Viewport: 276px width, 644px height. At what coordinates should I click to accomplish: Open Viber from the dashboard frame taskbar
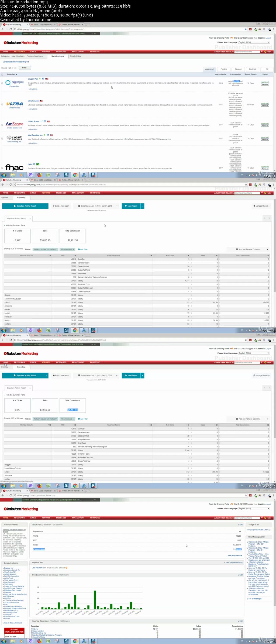pos(30,641)
